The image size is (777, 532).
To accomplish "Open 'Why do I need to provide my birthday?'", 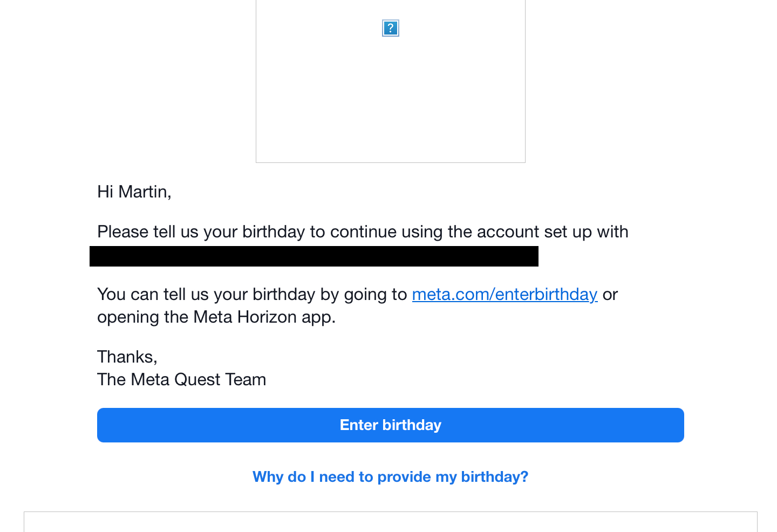I will (x=390, y=477).
